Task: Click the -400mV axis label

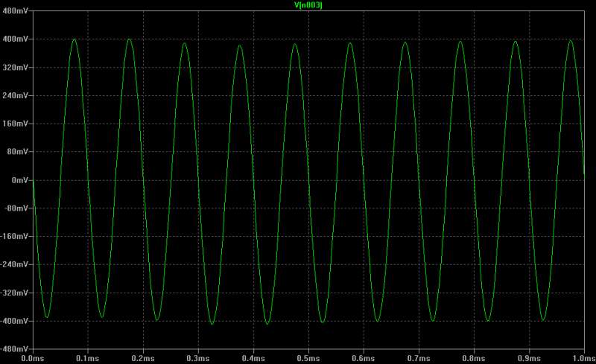Action: click(x=14, y=321)
